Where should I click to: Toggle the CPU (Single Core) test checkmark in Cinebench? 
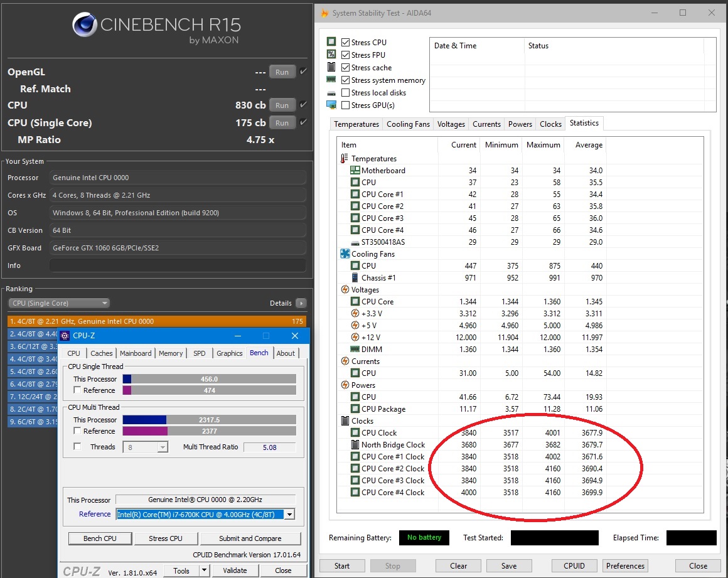pyautogui.click(x=303, y=122)
